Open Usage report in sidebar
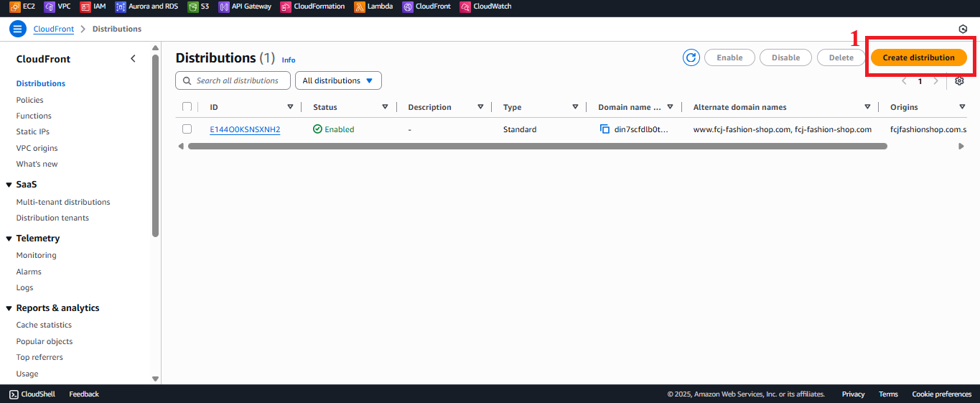980x403 pixels. (27, 374)
